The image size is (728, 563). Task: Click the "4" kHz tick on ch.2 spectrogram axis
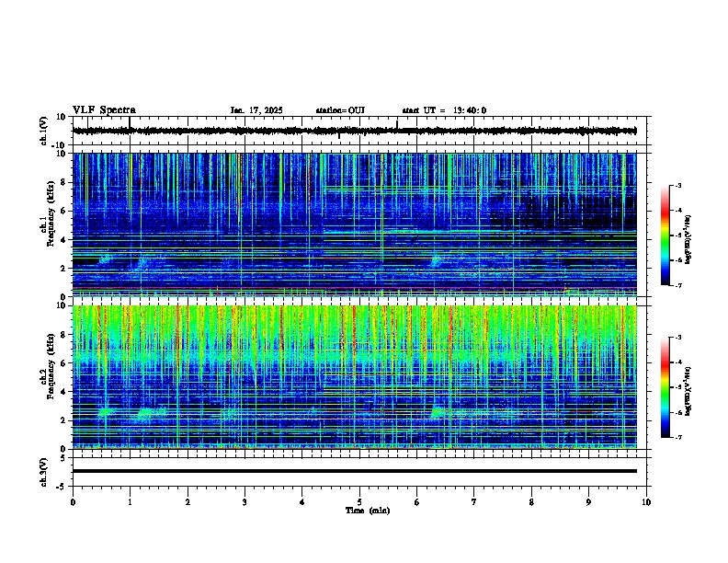(64, 392)
